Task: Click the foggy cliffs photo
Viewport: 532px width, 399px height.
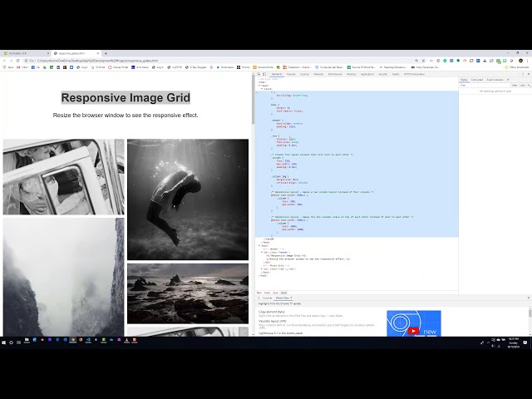Action: click(x=63, y=277)
